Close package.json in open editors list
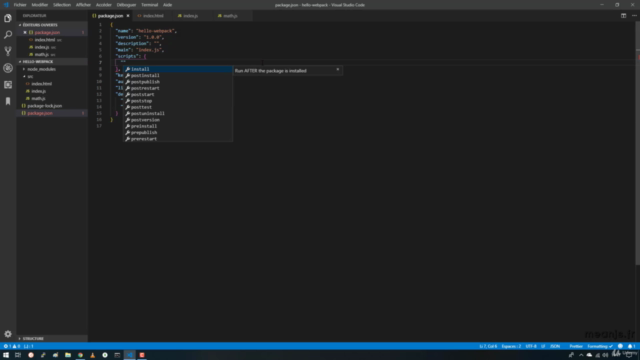The height and width of the screenshot is (360, 640). pyautogui.click(x=25, y=32)
